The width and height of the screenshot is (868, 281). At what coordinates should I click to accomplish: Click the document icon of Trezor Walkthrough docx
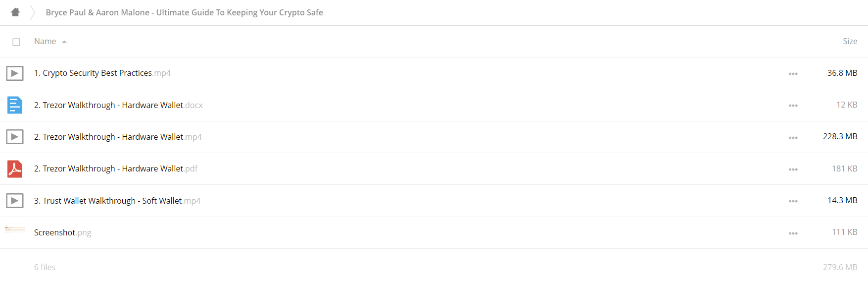click(15, 105)
